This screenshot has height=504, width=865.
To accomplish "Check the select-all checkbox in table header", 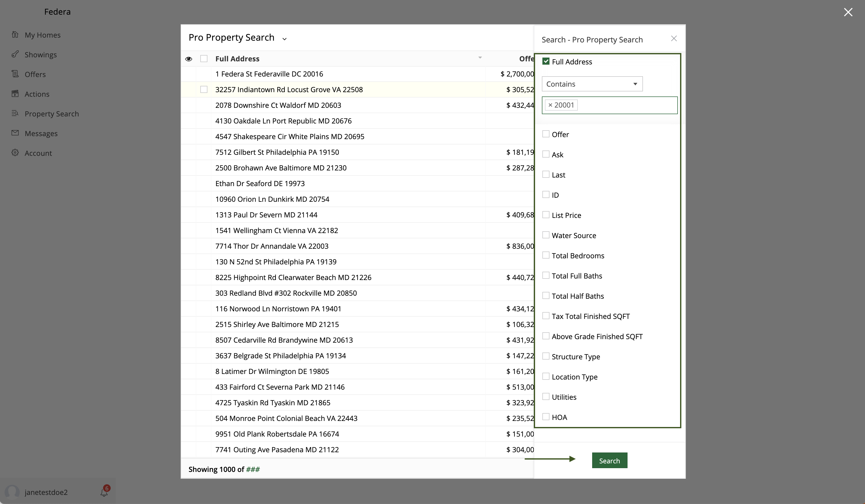I will click(204, 59).
